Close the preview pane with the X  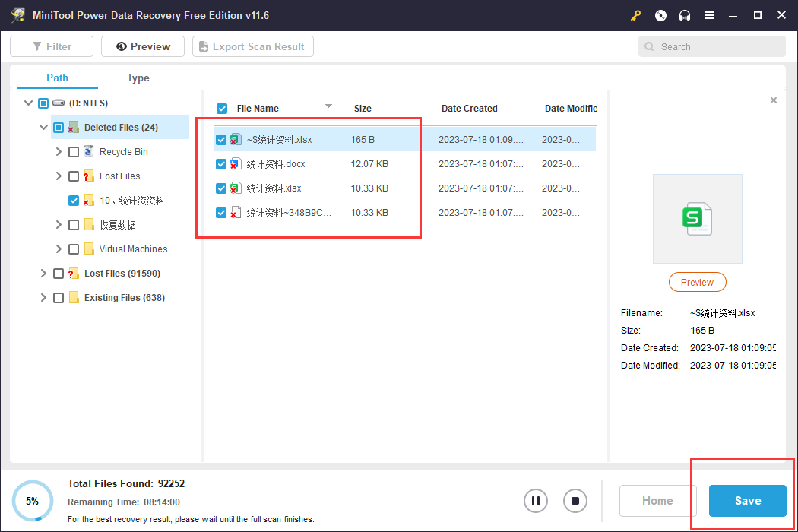coord(774,100)
